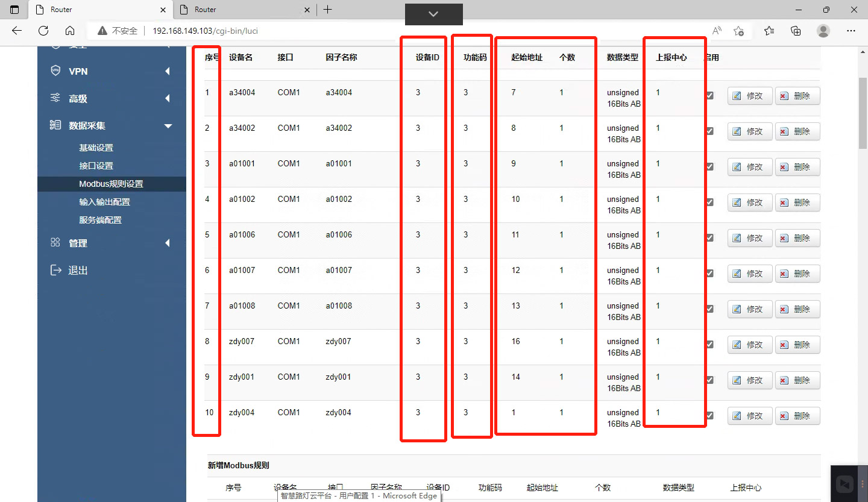Open Edge settings and more menu
This screenshot has width=868, height=502.
point(851,31)
